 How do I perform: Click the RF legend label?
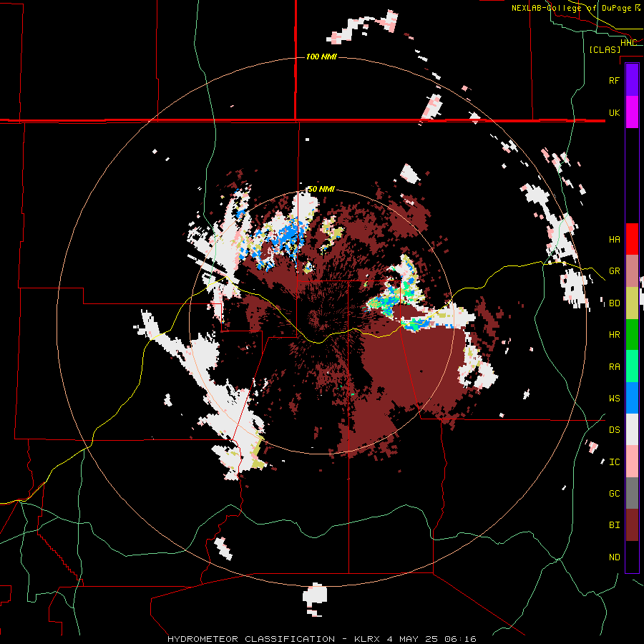pos(614,80)
